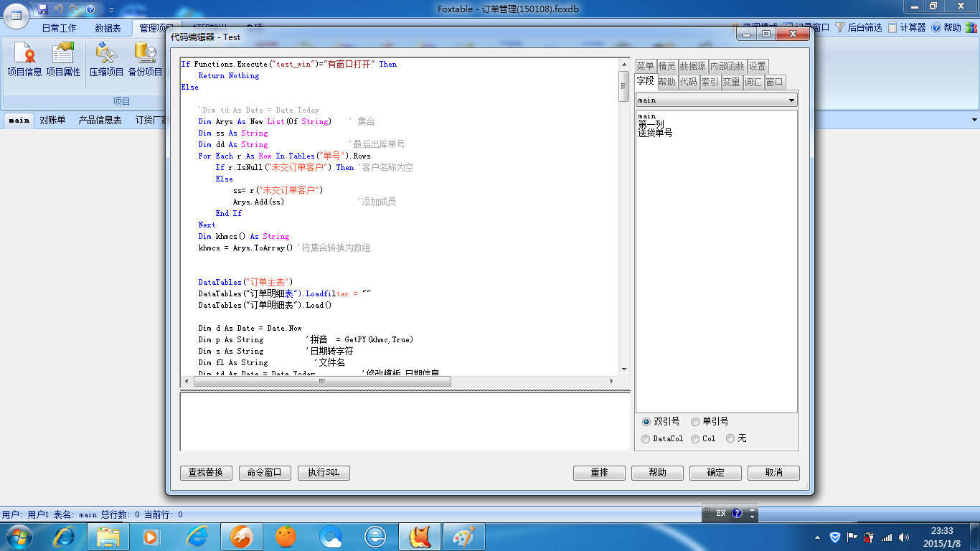The height and width of the screenshot is (551, 980).
Task: Switch to the 日常工作 ribbon tab
Action: tap(59, 28)
